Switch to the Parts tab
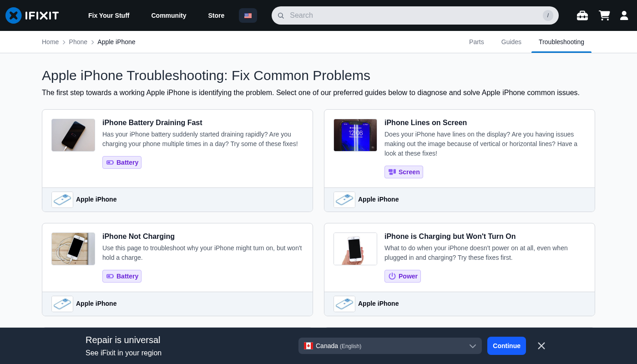Viewport: 637px width, 364px height. pyautogui.click(x=476, y=42)
